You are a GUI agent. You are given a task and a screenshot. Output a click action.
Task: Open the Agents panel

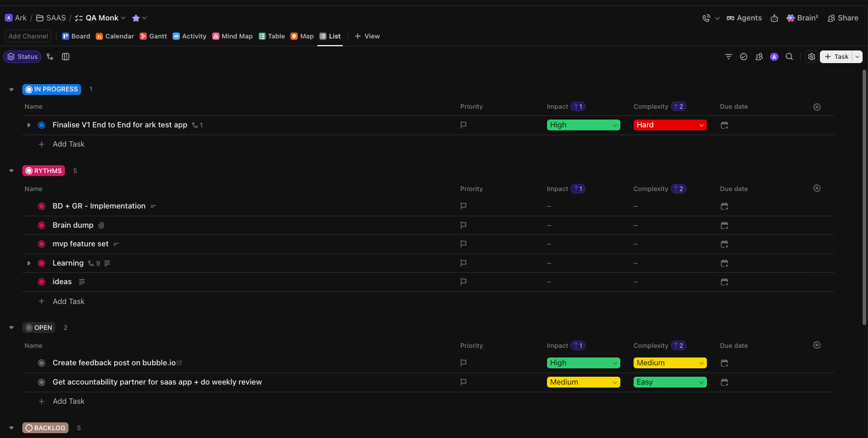tap(744, 18)
